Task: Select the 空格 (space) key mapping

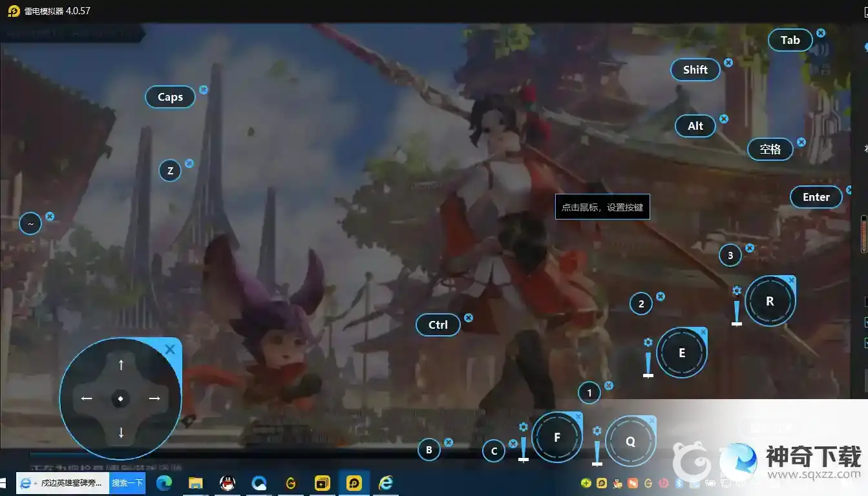Action: [770, 149]
